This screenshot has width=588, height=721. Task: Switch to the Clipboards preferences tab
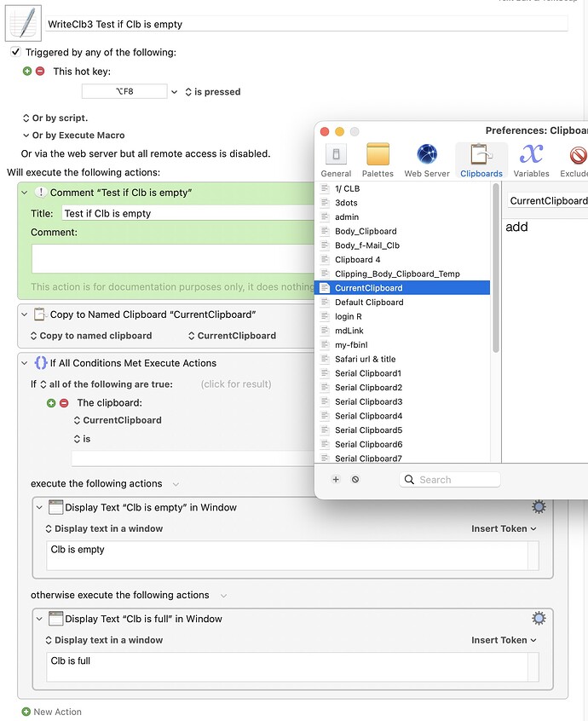pyautogui.click(x=481, y=160)
